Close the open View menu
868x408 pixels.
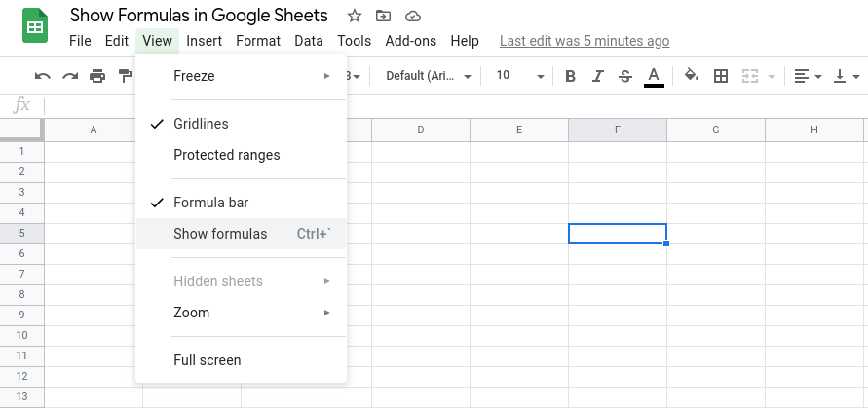pos(157,41)
